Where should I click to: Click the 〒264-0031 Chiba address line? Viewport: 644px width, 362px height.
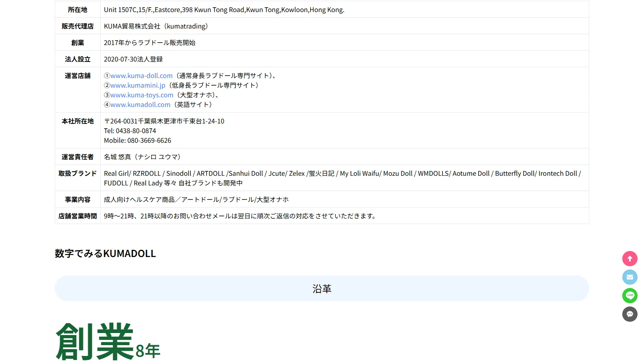(164, 121)
